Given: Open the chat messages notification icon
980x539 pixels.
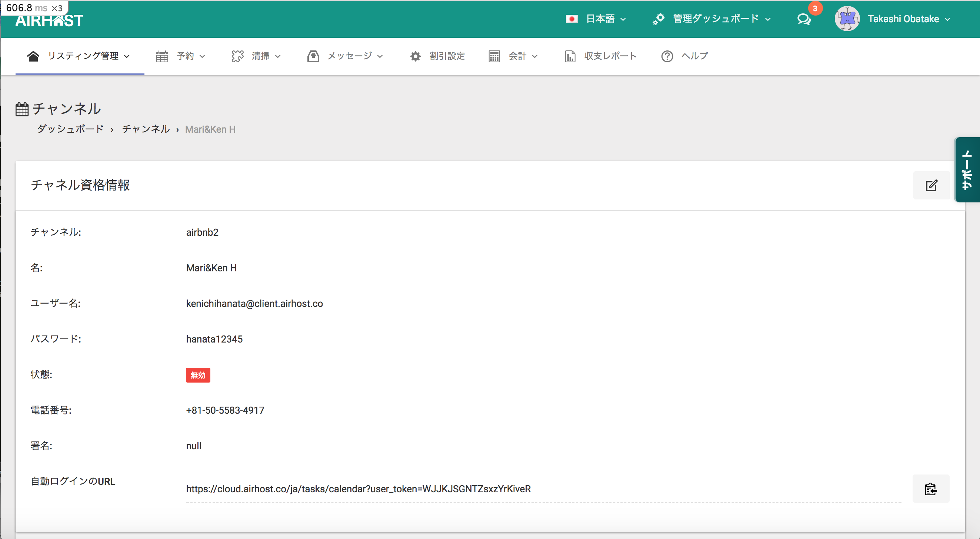Looking at the screenshot, I should (x=804, y=19).
